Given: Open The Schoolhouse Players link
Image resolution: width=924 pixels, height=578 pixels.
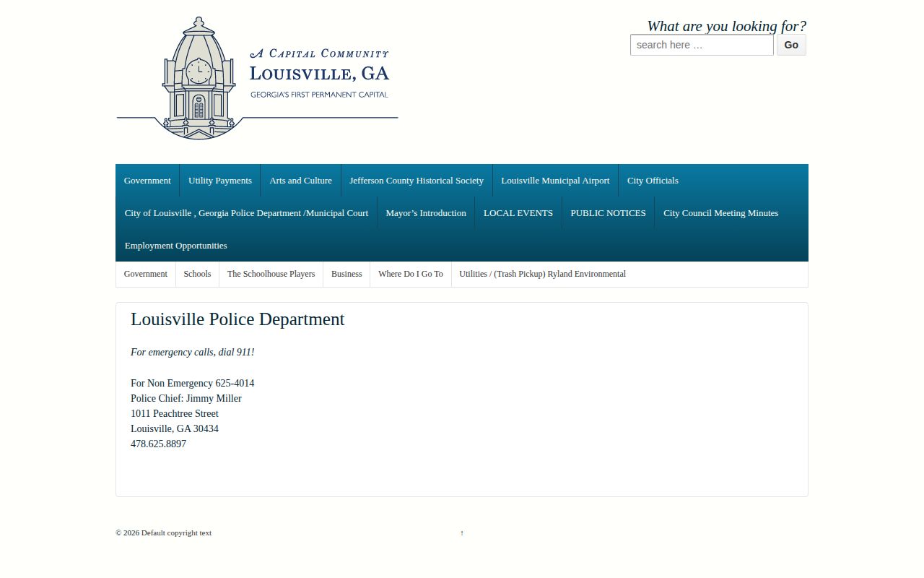Looking at the screenshot, I should coord(271,274).
